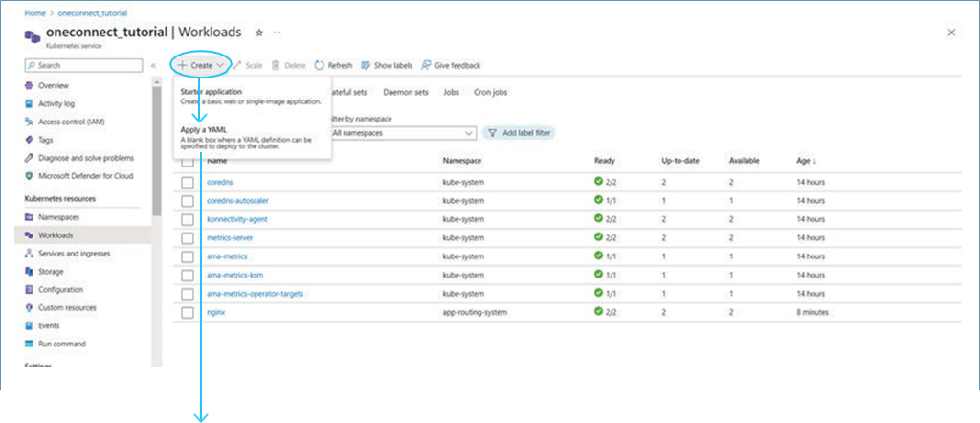Open the ama-metrics-ksm workload link
Viewport: 980px width, 423px height.
pos(235,276)
